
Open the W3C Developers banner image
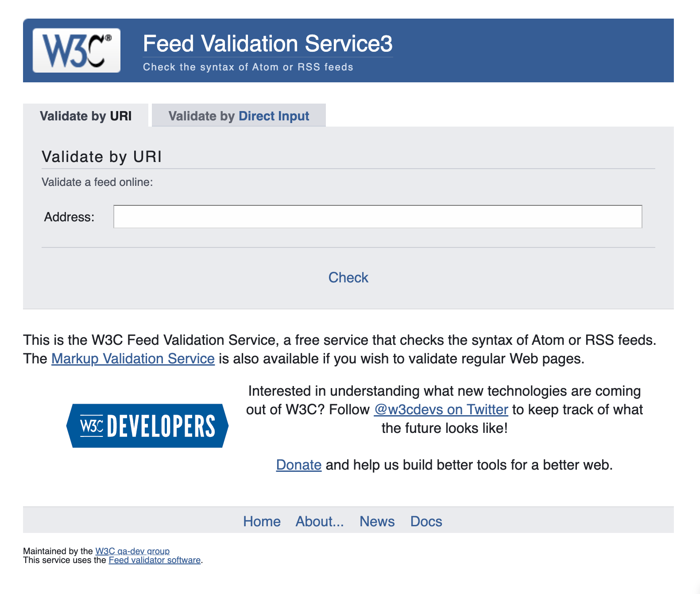(147, 426)
